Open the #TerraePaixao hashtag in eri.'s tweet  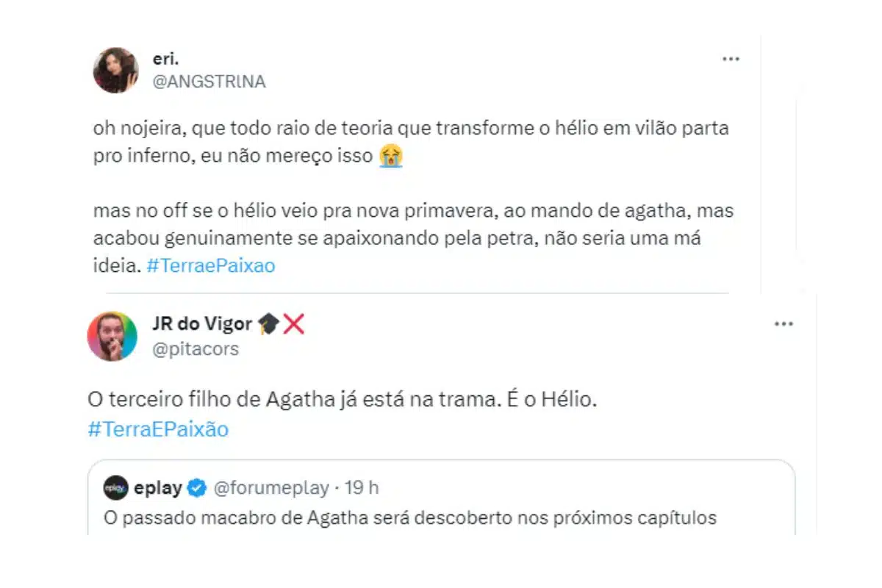coord(210,266)
